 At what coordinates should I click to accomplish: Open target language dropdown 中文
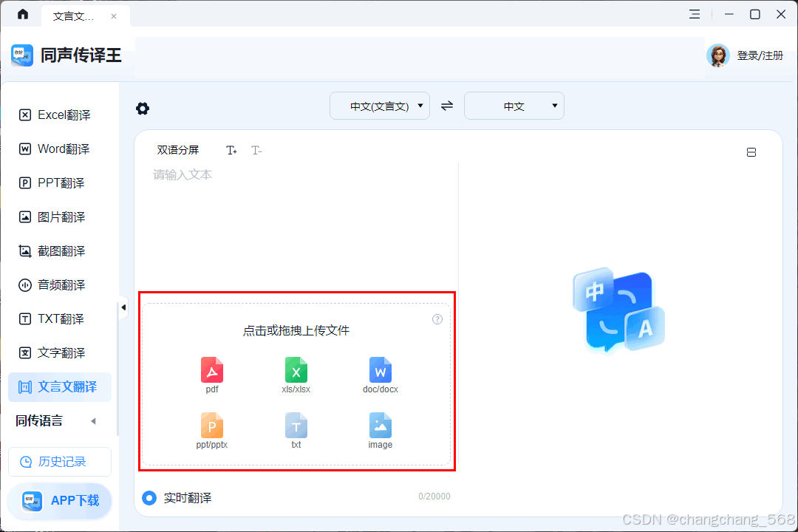(x=514, y=106)
